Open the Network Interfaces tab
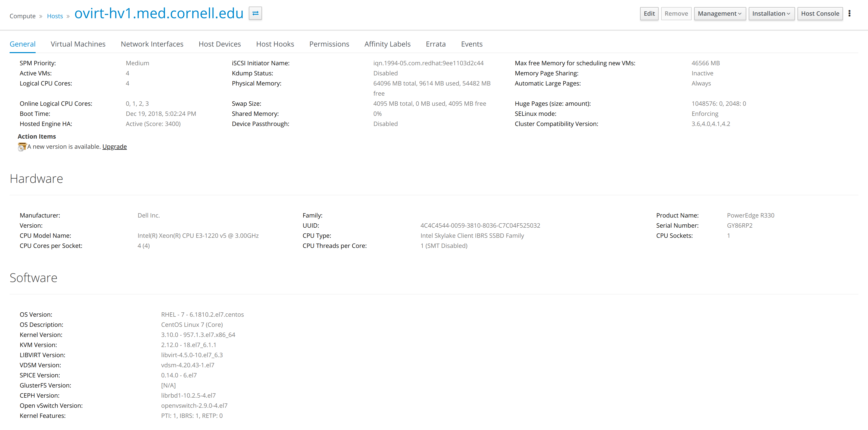868x430 pixels. 152,44
